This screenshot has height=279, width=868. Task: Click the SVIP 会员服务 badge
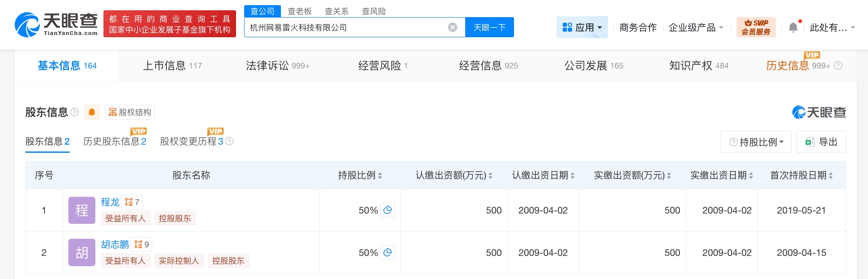(756, 27)
